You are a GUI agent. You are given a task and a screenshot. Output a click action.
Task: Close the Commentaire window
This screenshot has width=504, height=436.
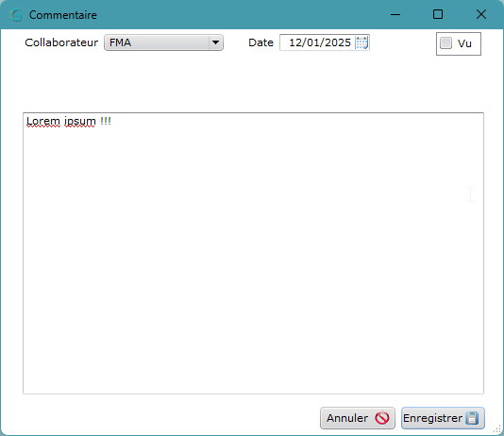coord(481,14)
